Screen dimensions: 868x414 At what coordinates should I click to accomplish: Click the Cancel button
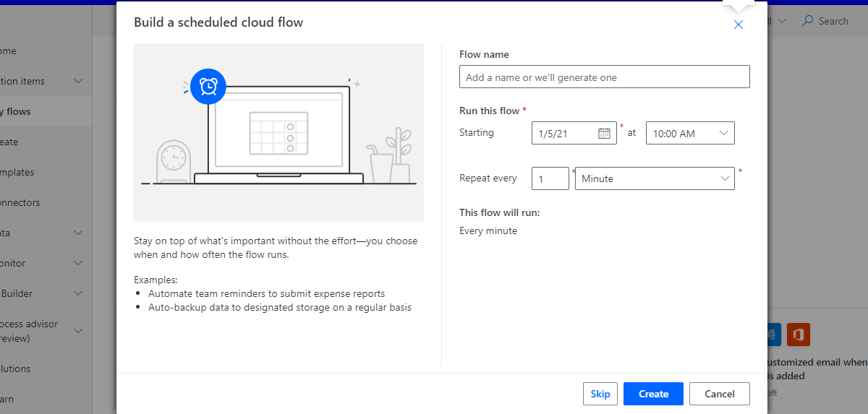tap(719, 394)
